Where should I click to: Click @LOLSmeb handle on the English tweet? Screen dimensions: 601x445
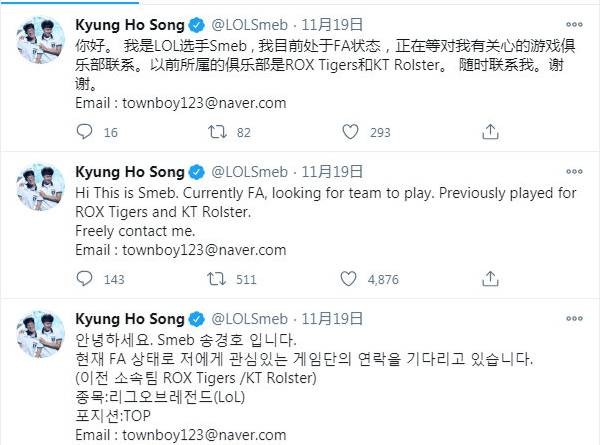[251, 171]
